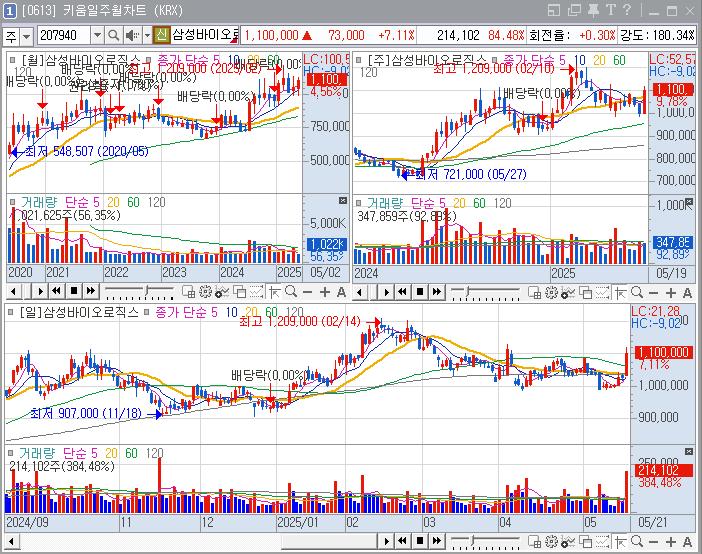Screen dimensions: 702x554
Task: Close the daily volume pane with its x
Action: coord(689,451)
